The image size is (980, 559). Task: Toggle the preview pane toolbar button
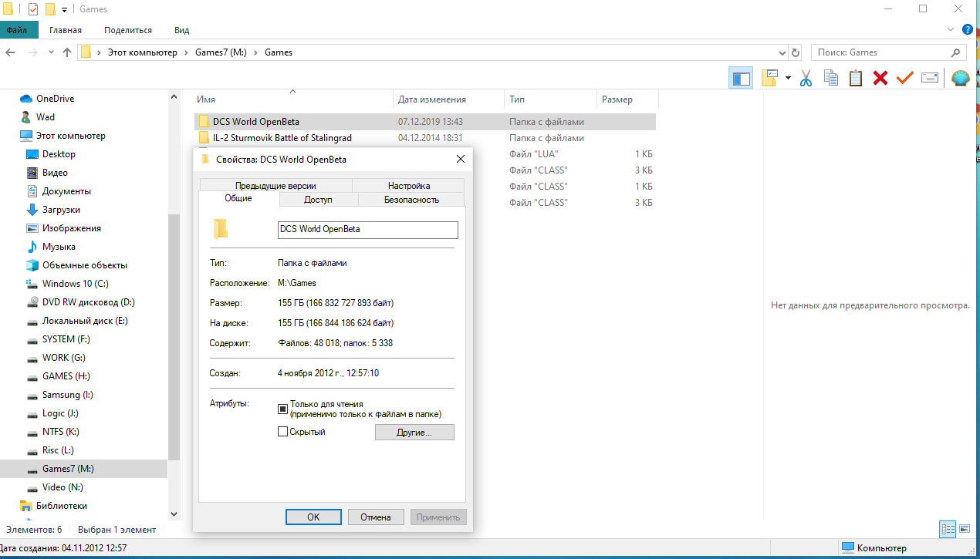click(x=741, y=77)
